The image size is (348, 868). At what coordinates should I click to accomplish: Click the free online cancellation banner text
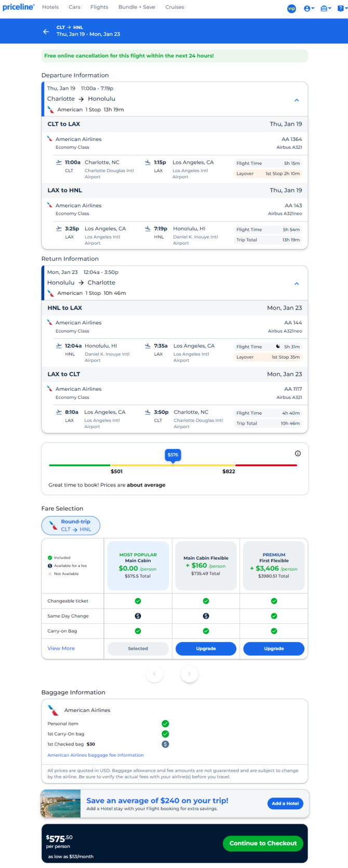pyautogui.click(x=129, y=56)
